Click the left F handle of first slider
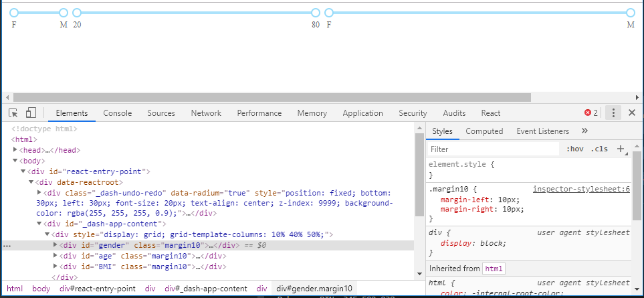This screenshot has height=298, width=644. (x=13, y=13)
